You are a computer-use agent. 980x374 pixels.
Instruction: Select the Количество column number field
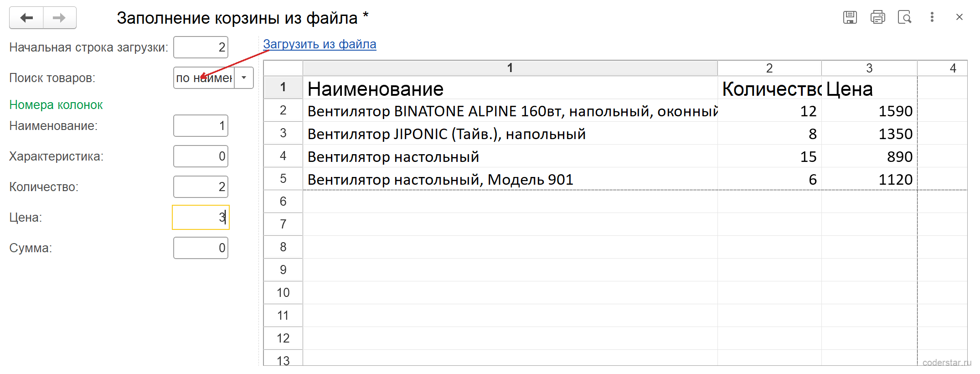(201, 187)
